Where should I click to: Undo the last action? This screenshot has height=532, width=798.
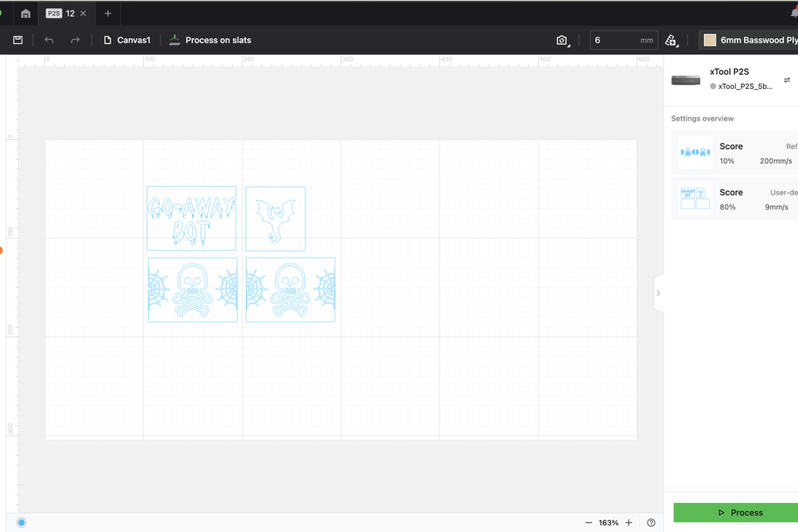pyautogui.click(x=49, y=40)
